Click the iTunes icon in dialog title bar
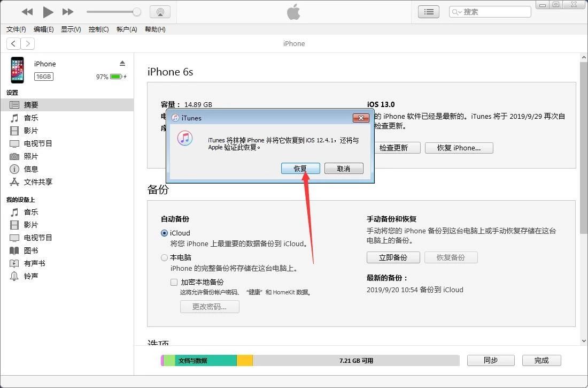Viewport: 588px width, 388px height. tap(175, 118)
